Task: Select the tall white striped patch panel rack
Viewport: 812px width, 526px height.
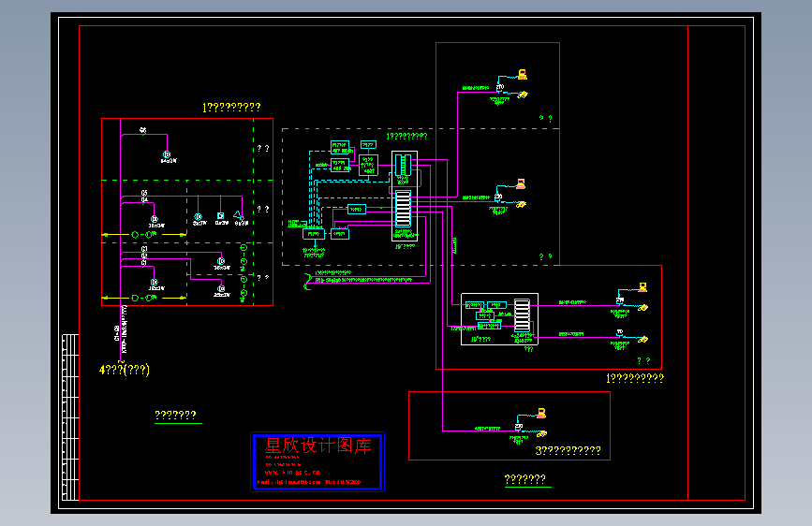Action: coord(403,209)
